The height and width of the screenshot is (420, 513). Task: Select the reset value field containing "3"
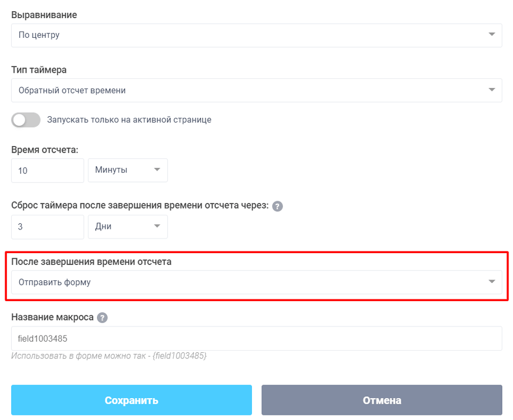pos(47,227)
